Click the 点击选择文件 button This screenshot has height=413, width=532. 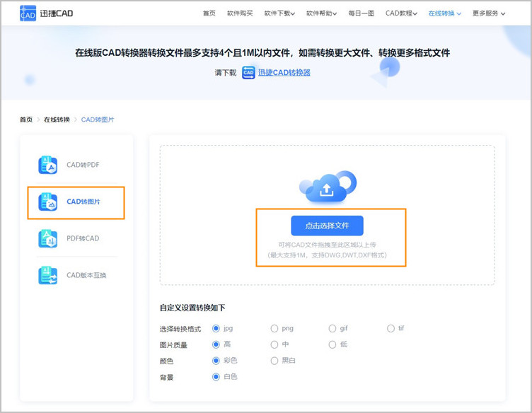[x=327, y=226]
